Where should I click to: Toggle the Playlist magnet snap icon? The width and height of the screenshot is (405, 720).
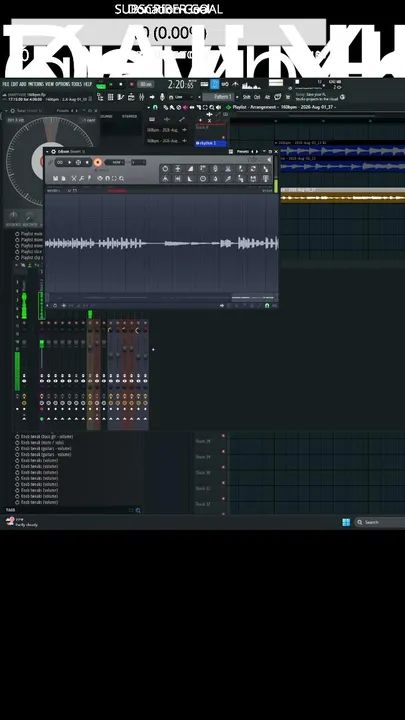click(x=155, y=107)
